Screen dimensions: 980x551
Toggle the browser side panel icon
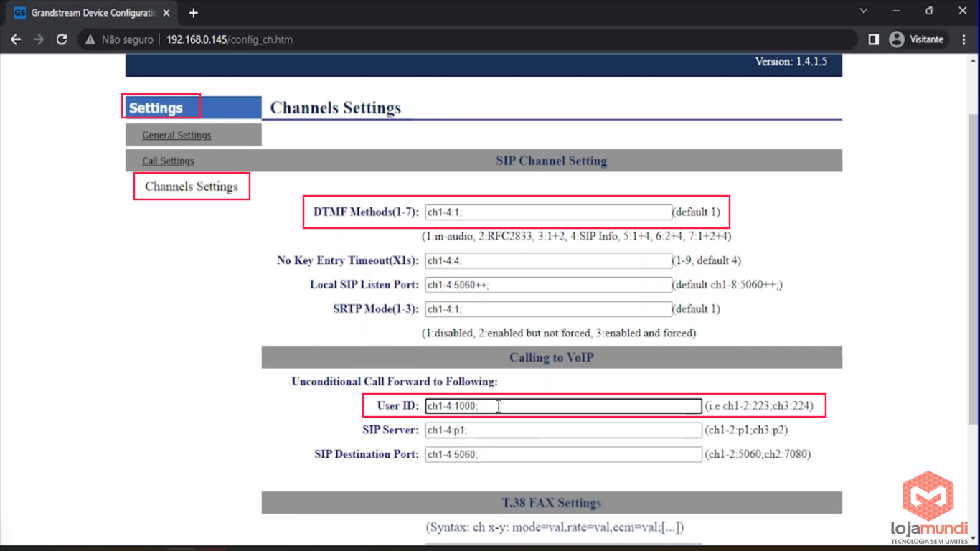click(x=873, y=39)
